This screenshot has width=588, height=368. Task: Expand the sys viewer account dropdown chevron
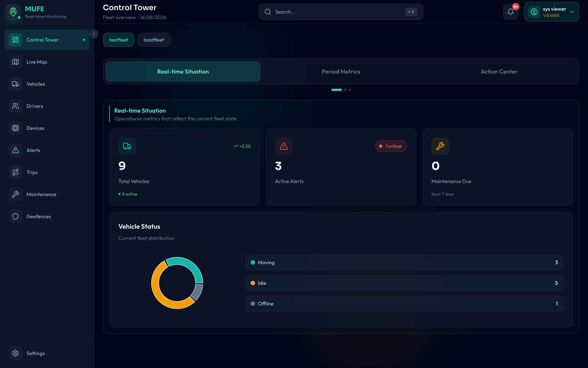[572, 12]
